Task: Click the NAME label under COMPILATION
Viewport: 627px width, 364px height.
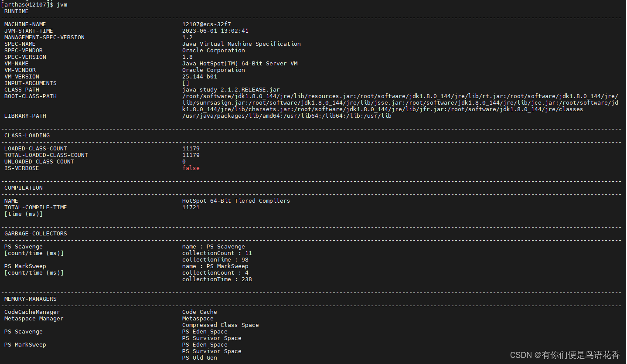Action: pos(11,201)
